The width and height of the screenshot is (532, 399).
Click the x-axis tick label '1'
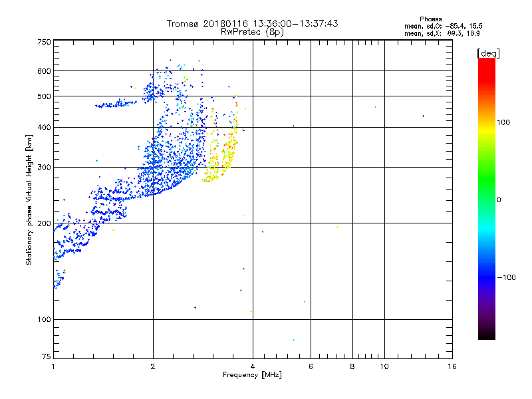point(53,366)
